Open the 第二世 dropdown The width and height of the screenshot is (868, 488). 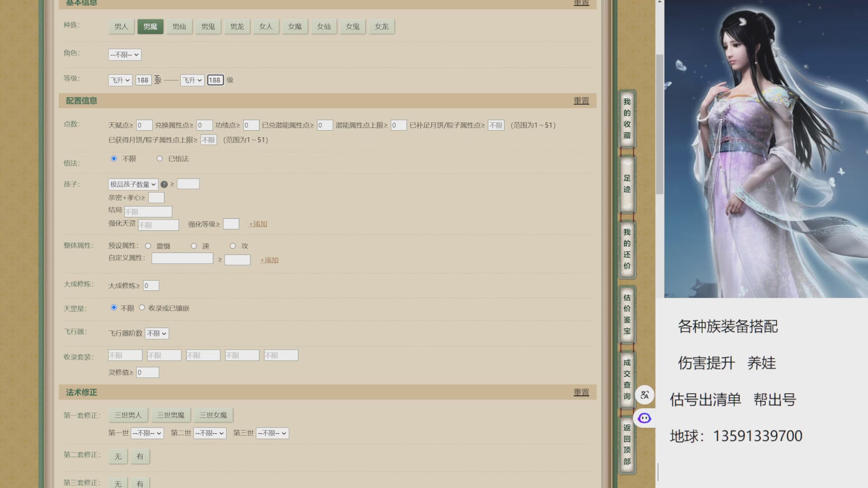[x=210, y=433]
